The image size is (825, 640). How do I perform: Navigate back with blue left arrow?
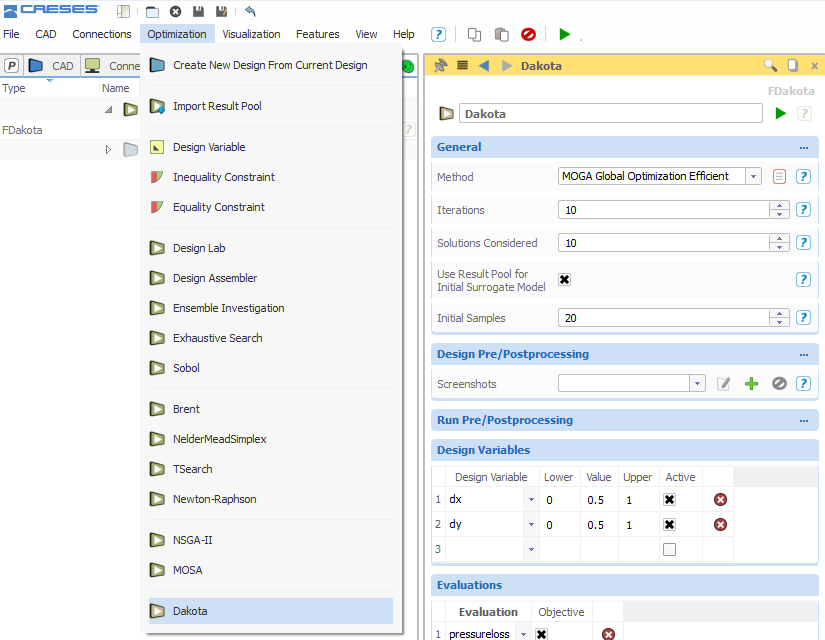click(x=484, y=66)
